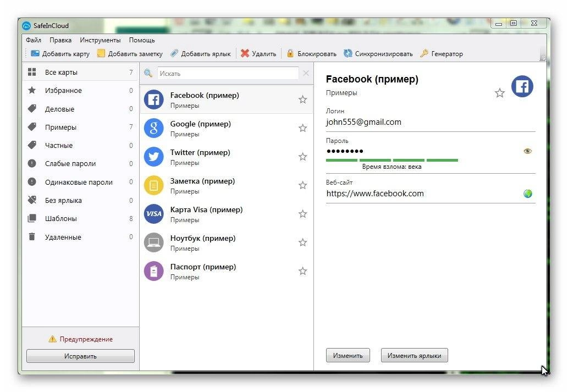Click the Предупреждение warning link
This screenshot has width=568, height=392.
[86, 339]
